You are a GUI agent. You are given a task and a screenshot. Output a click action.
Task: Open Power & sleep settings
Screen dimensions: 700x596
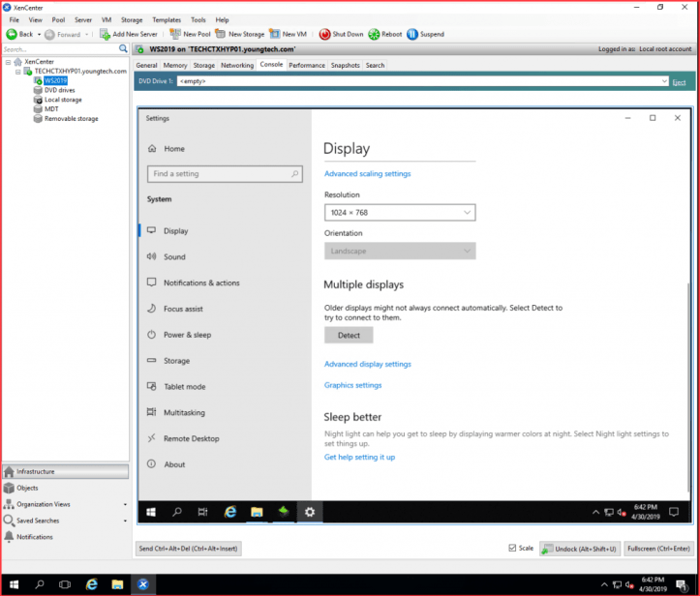[x=187, y=335]
